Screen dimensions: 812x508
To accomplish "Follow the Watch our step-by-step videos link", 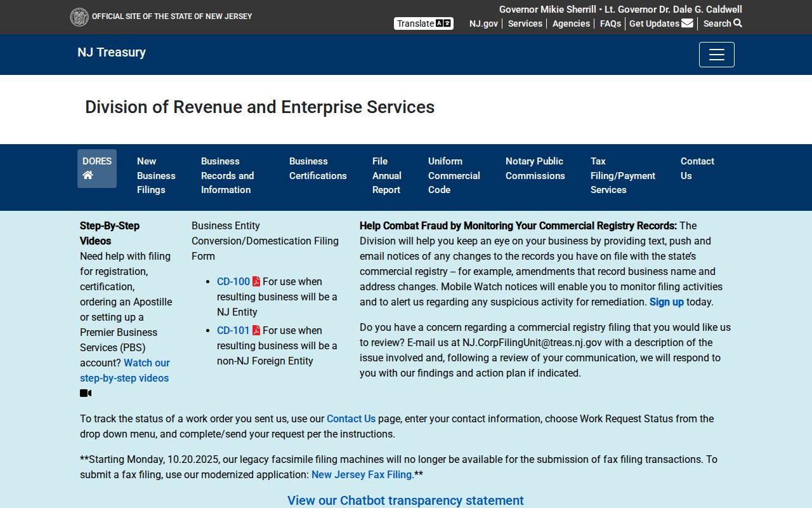I will [125, 370].
